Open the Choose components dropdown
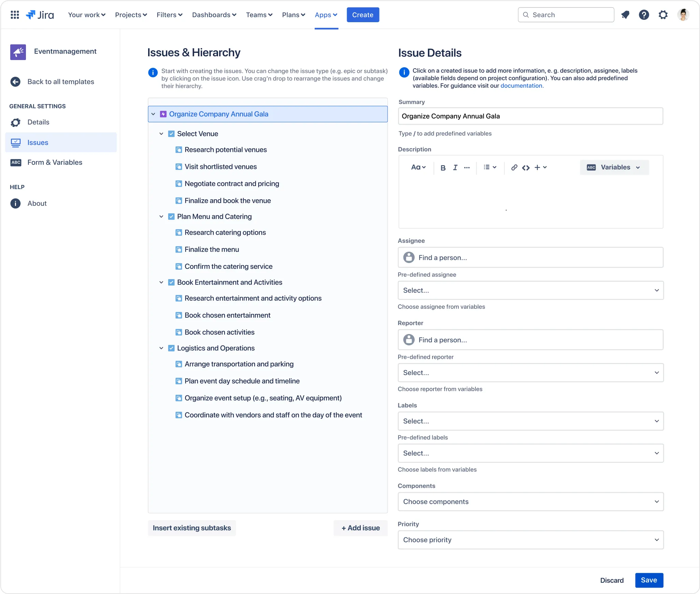 pos(531,502)
